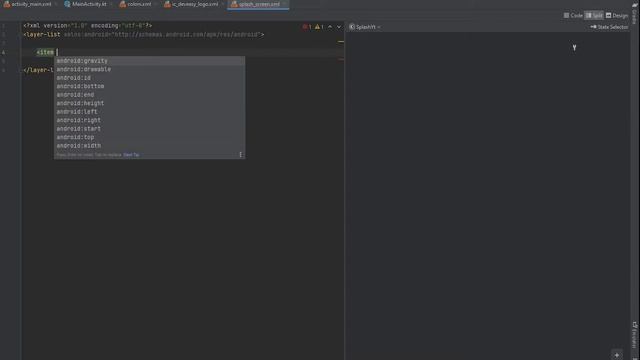This screenshot has height=360, width=640.
Task: Click the zoom-in plus button in preview
Action: 617,355
